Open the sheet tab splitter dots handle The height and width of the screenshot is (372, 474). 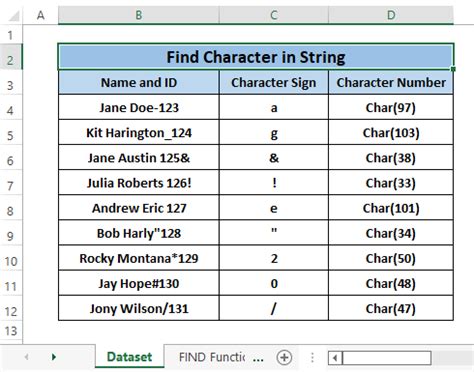click(312, 358)
